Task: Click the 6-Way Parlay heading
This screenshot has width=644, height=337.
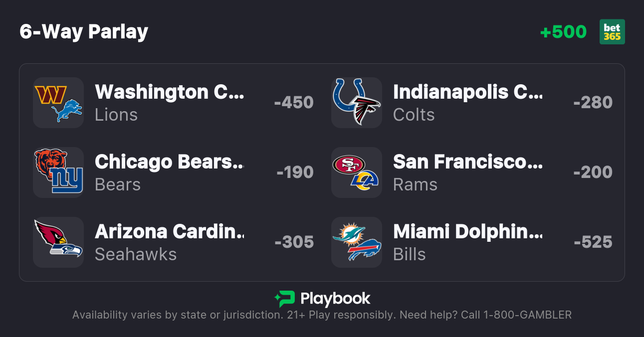Action: 84,32
